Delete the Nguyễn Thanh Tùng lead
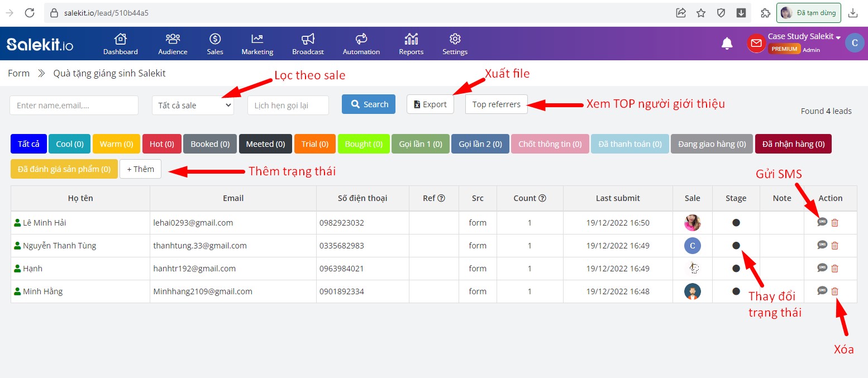Viewport: 868px width, 378px height. point(835,246)
